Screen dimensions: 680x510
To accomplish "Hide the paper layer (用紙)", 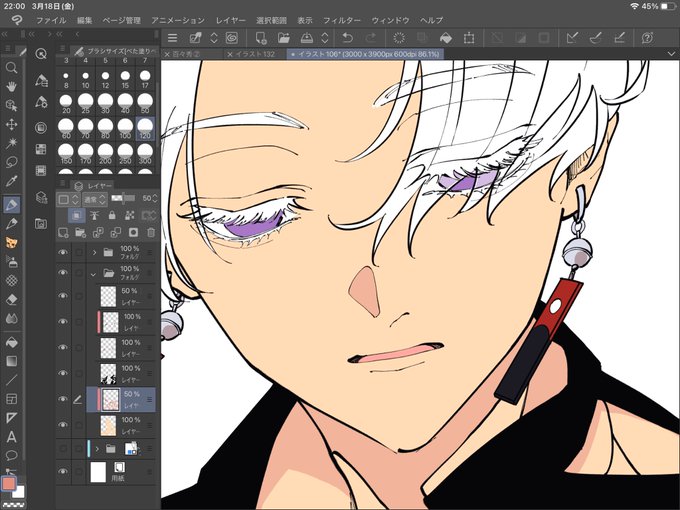I will click(63, 471).
